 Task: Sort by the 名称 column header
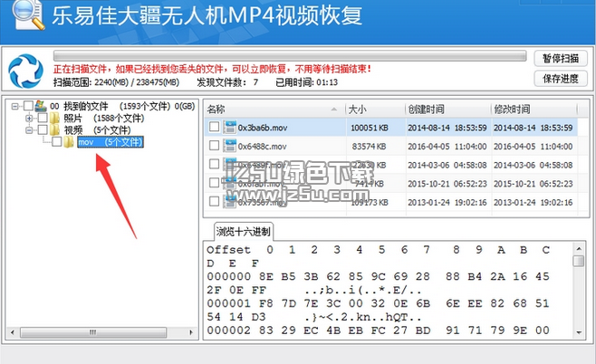pyautogui.click(x=274, y=110)
